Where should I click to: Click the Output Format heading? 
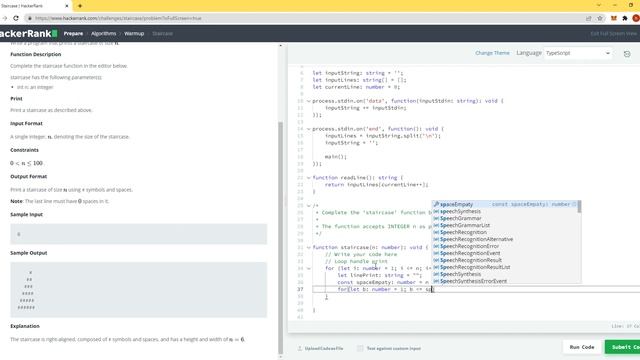pos(29,176)
